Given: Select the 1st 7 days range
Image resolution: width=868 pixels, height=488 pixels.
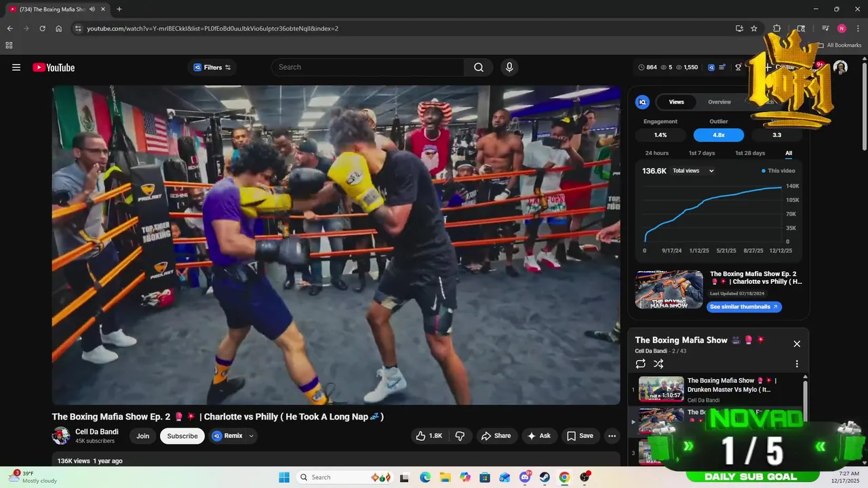Looking at the screenshot, I should pyautogui.click(x=702, y=153).
